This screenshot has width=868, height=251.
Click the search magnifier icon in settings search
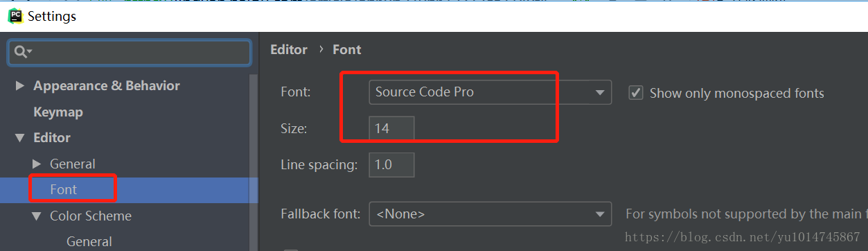pos(23,52)
